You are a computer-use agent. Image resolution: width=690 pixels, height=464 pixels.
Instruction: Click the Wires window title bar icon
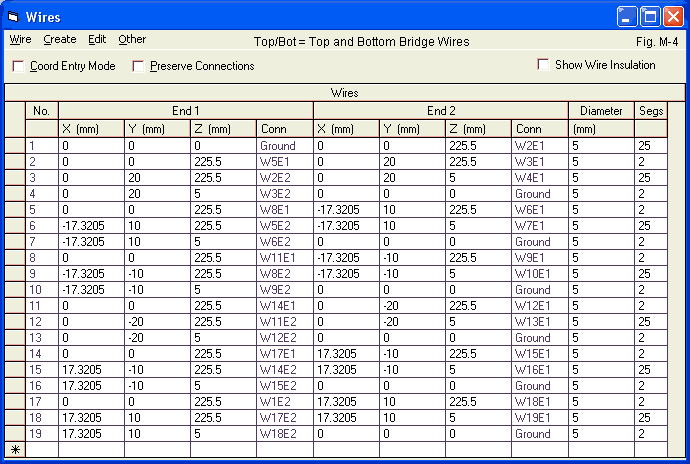(x=13, y=16)
